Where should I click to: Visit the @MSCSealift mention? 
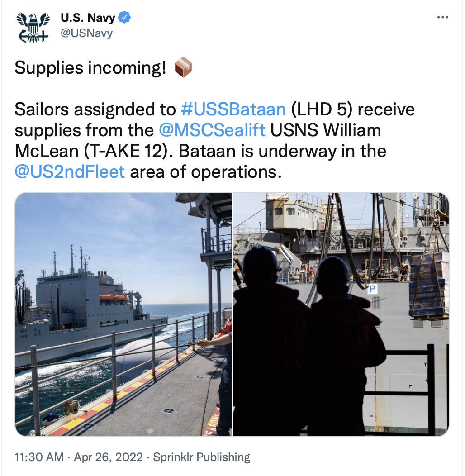click(212, 130)
